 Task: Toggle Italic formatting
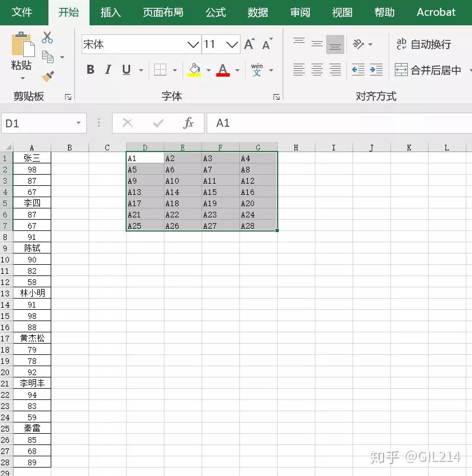pyautogui.click(x=108, y=70)
